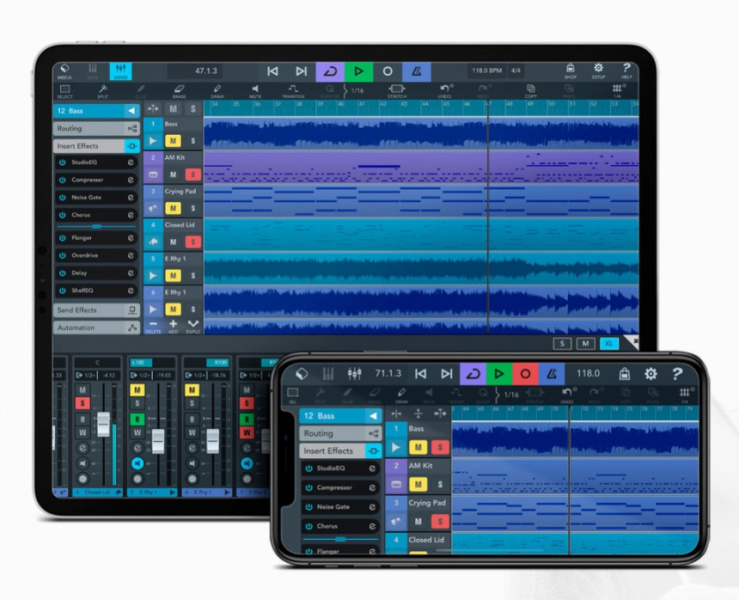Toggle mute on iPad Bass track

pyautogui.click(x=173, y=141)
